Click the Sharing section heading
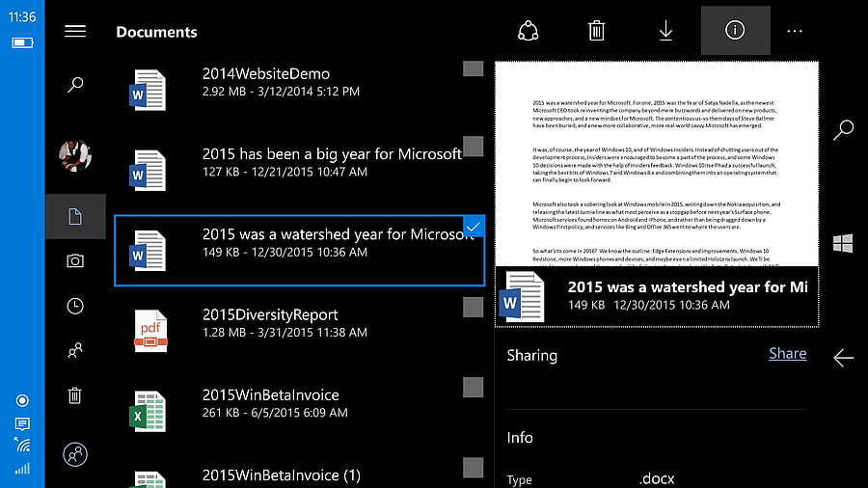This screenshot has width=868, height=488. (x=532, y=355)
